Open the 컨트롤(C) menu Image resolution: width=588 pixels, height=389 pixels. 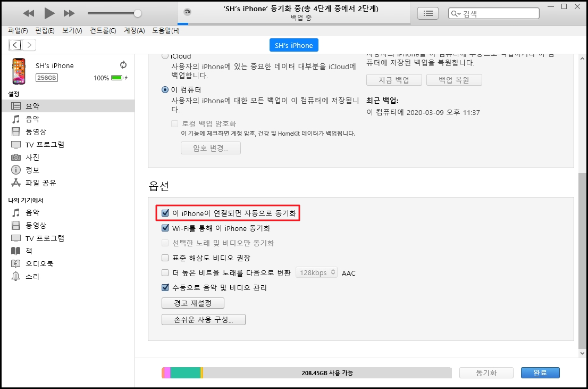coord(103,31)
